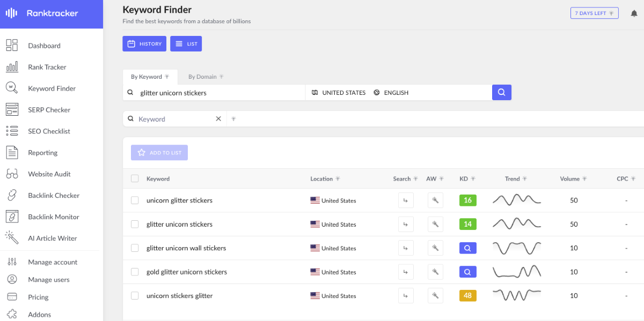The image size is (644, 321).
Task: Open Manage account in sidebar
Action: coord(52,262)
